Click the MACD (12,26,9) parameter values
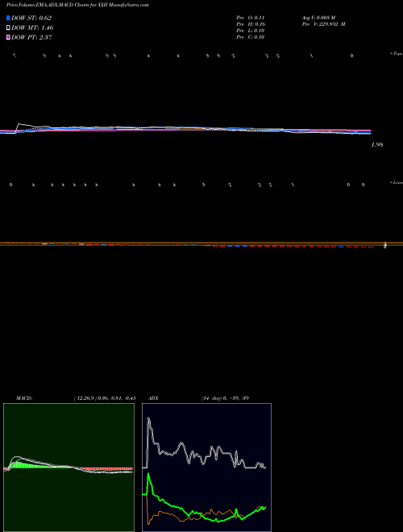 point(105,398)
